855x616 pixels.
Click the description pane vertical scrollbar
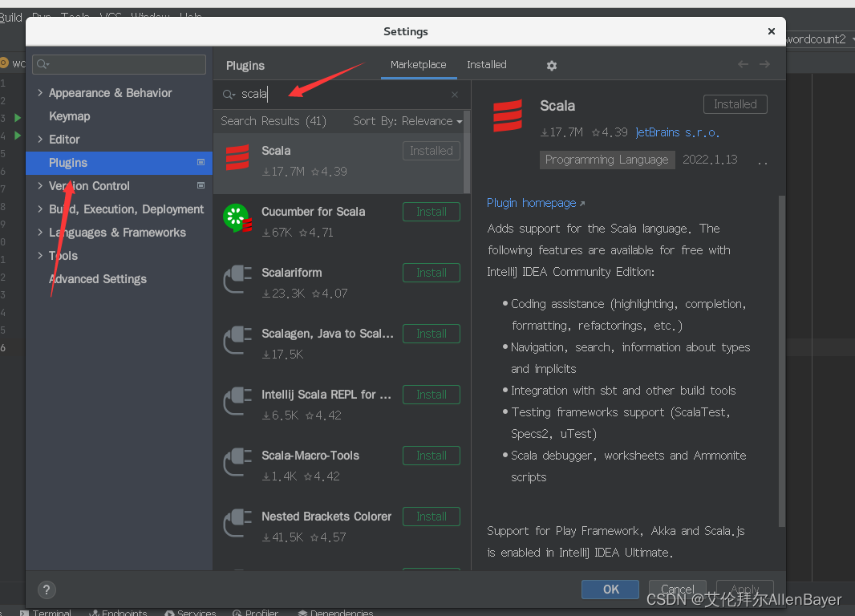[782, 360]
